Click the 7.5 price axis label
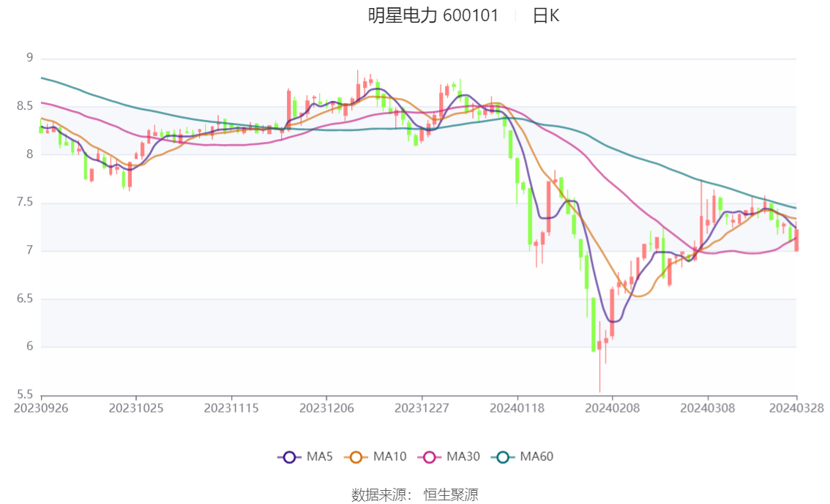This screenshot has width=830, height=504. point(25,203)
